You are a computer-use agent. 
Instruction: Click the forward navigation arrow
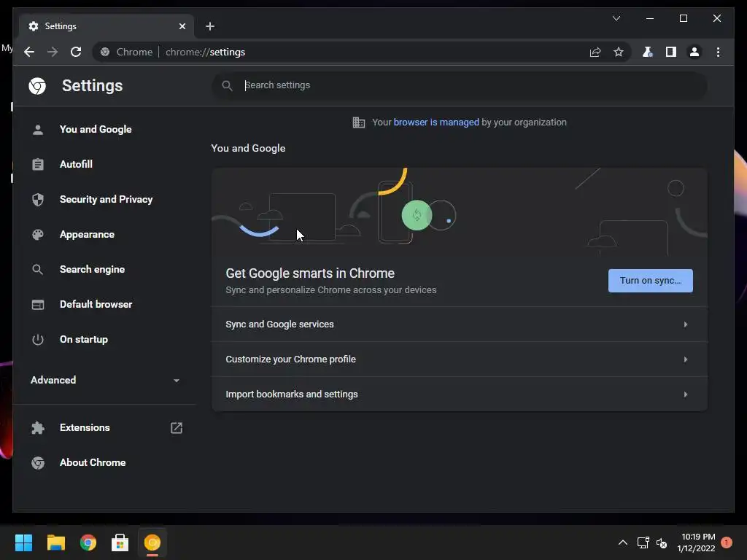click(53, 52)
